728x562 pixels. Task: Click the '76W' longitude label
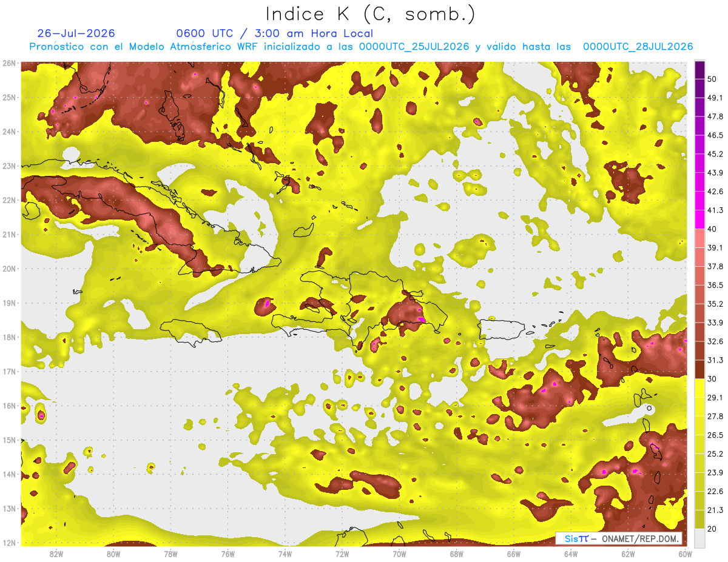click(227, 554)
